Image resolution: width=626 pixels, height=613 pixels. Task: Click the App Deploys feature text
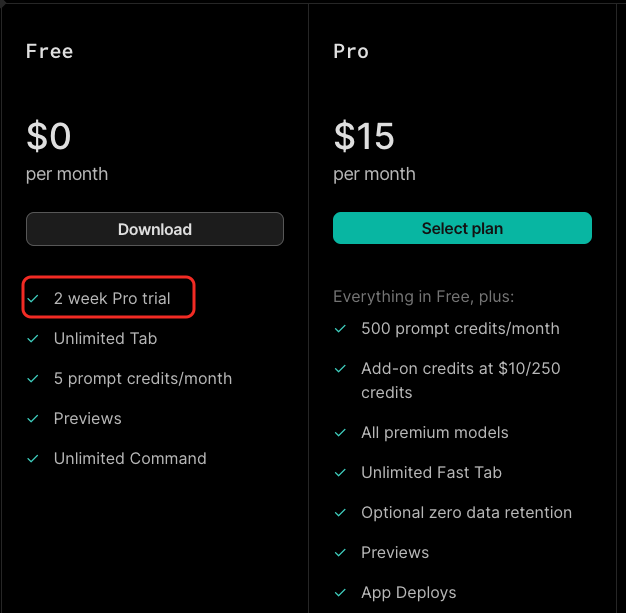click(408, 593)
